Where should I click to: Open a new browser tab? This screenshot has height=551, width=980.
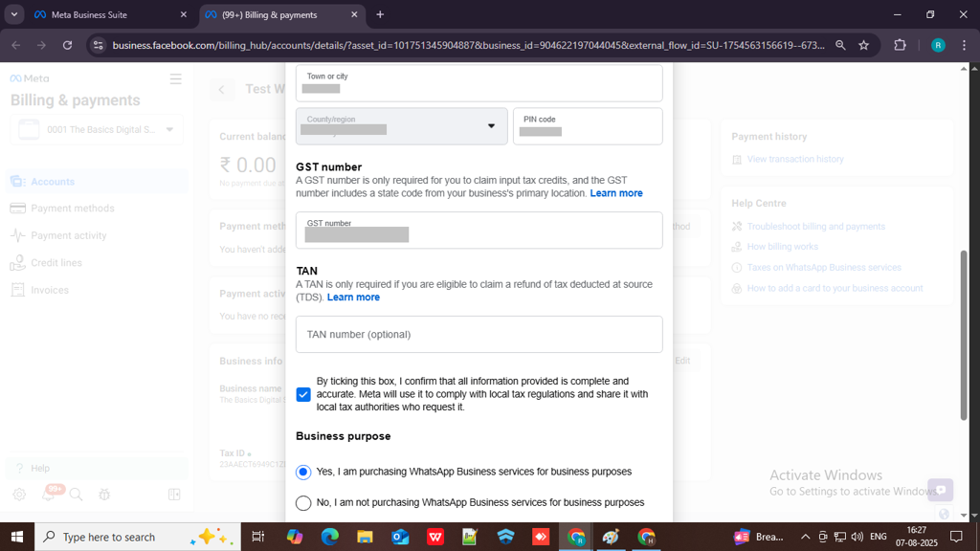[380, 14]
